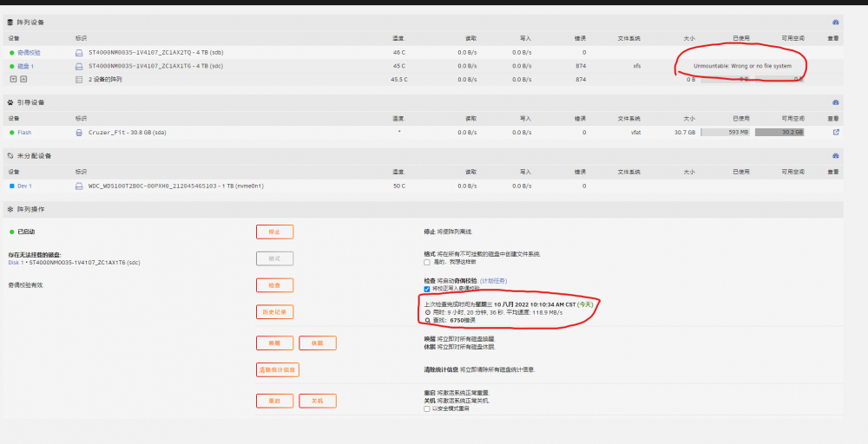
Task: Click the xfs file system cell
Action: (x=636, y=66)
